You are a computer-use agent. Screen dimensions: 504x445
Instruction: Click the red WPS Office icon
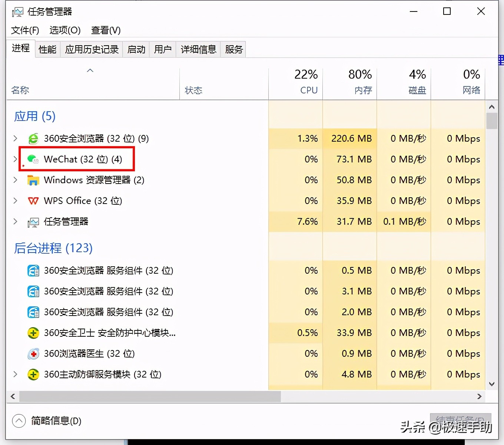(33, 201)
